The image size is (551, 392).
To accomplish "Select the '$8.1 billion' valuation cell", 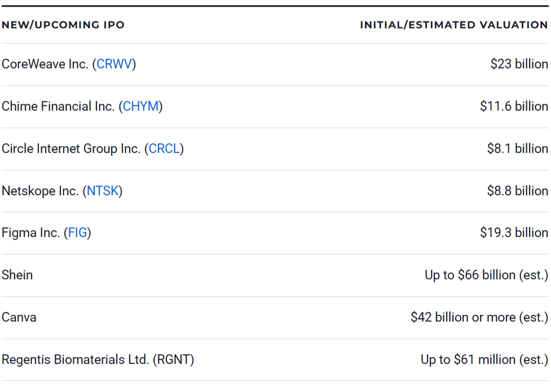I will (x=518, y=149).
